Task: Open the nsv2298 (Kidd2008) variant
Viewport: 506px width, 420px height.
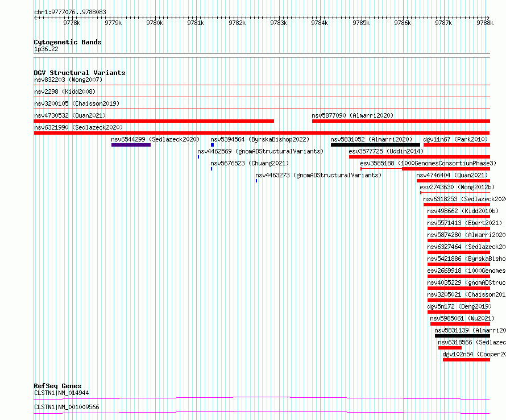Action: (x=65, y=92)
